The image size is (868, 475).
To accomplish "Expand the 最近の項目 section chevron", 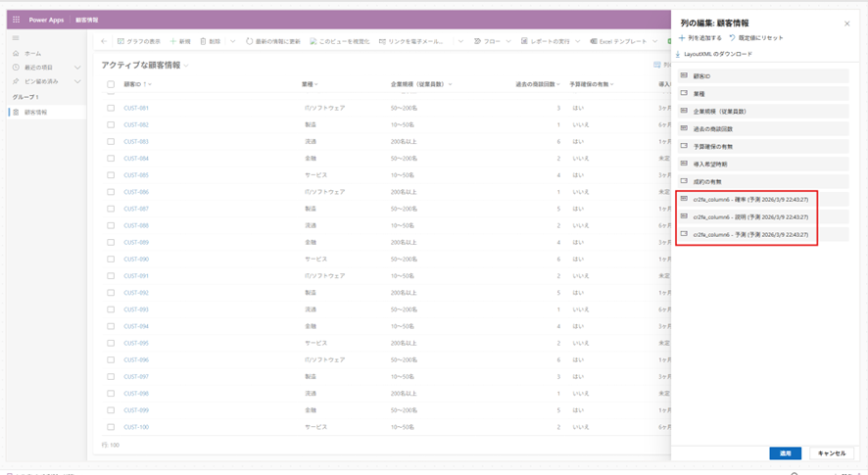I will 77,68.
